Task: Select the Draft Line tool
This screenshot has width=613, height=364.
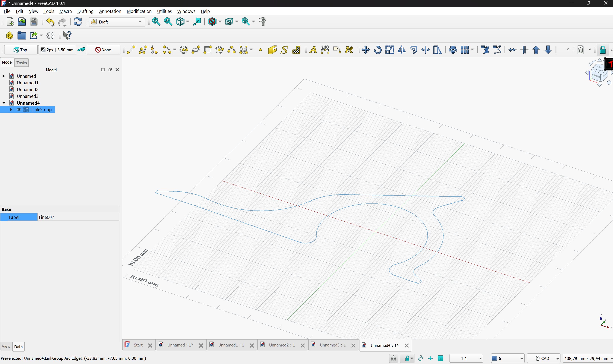Action: [x=131, y=50]
